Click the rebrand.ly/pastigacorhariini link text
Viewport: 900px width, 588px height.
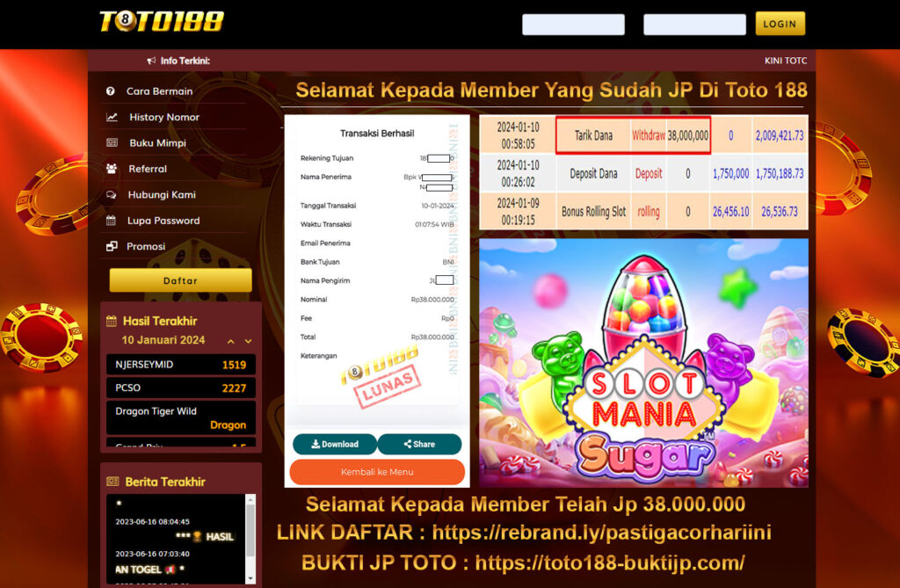click(601, 533)
